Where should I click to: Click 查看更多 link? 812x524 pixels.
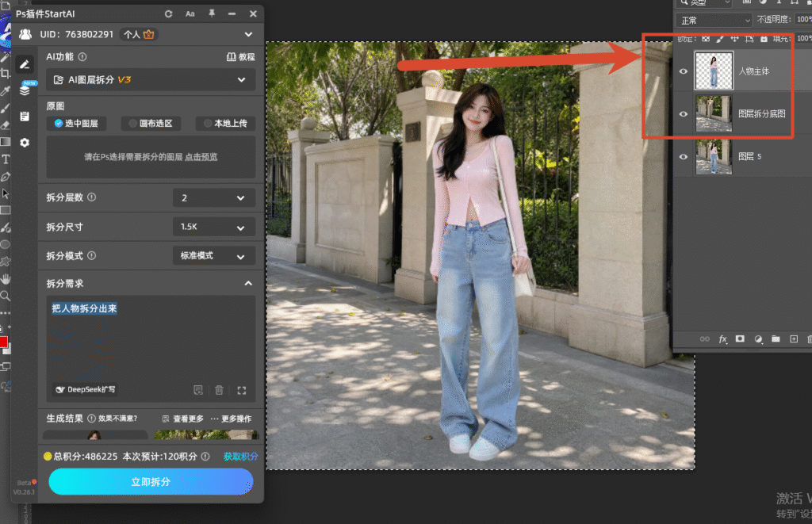[183, 419]
